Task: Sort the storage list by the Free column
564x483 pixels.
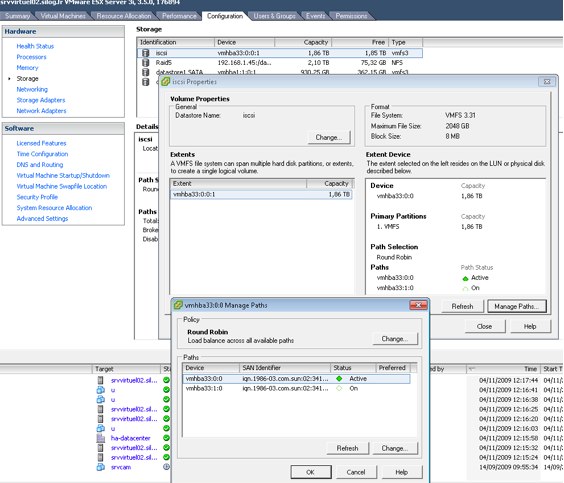Action: point(360,42)
